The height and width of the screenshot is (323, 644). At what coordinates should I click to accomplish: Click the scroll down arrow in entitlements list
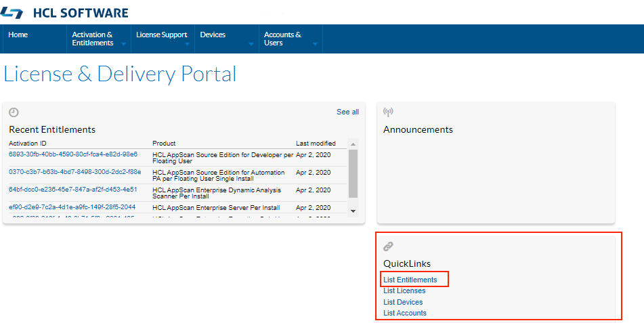pyautogui.click(x=353, y=211)
